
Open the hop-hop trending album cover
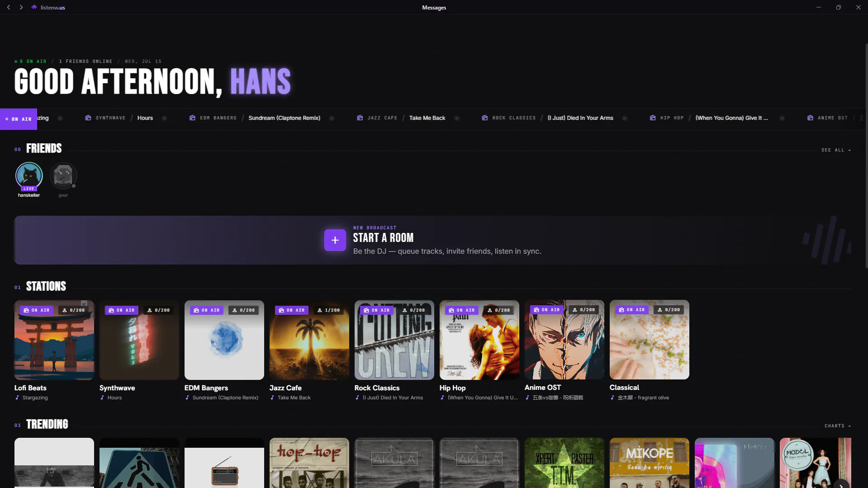pos(309,463)
